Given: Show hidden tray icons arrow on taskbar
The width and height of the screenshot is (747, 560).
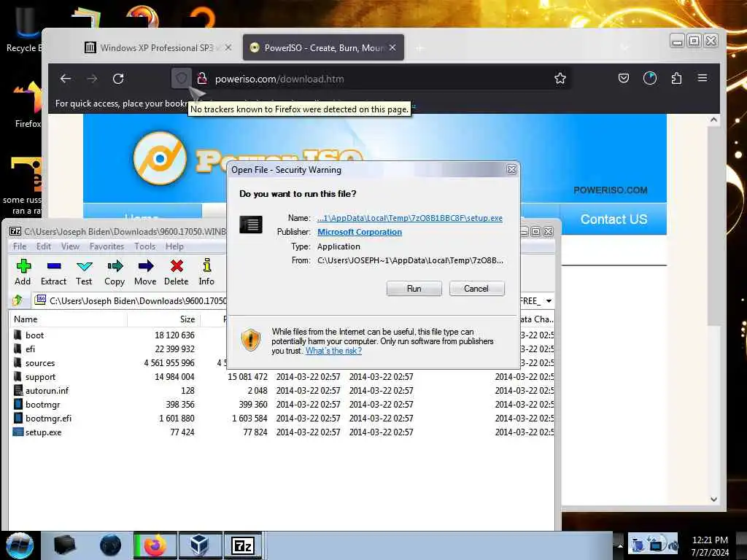Looking at the screenshot, I should pyautogui.click(x=620, y=545).
